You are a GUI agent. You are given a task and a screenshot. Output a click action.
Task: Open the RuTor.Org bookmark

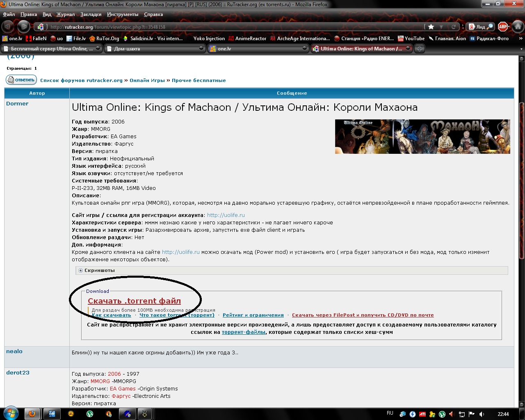coord(104,39)
